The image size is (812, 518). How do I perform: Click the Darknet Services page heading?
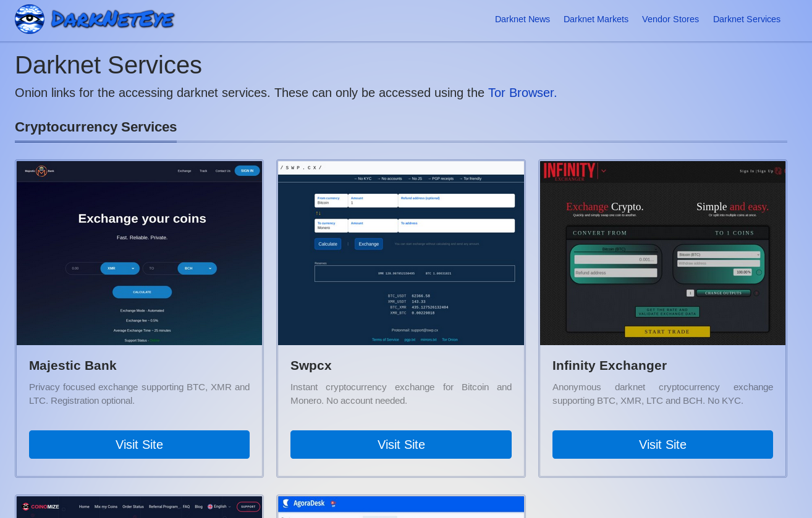pos(108,65)
